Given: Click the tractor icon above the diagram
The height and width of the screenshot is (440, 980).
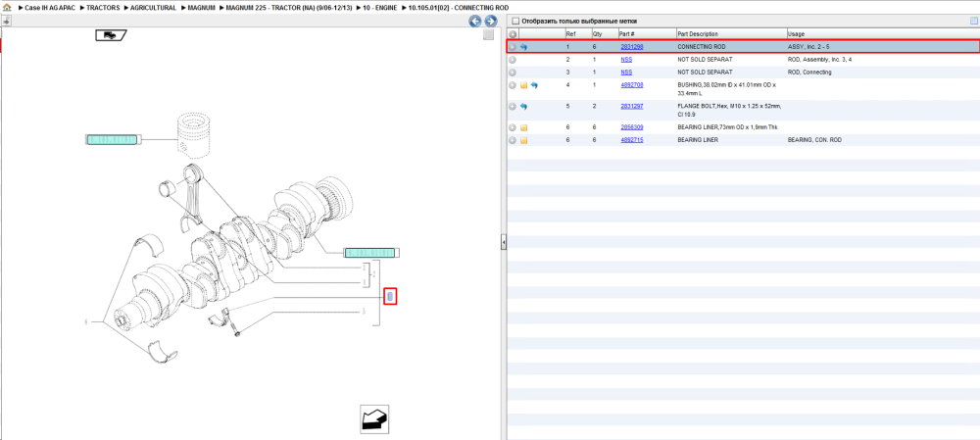Looking at the screenshot, I should [112, 35].
